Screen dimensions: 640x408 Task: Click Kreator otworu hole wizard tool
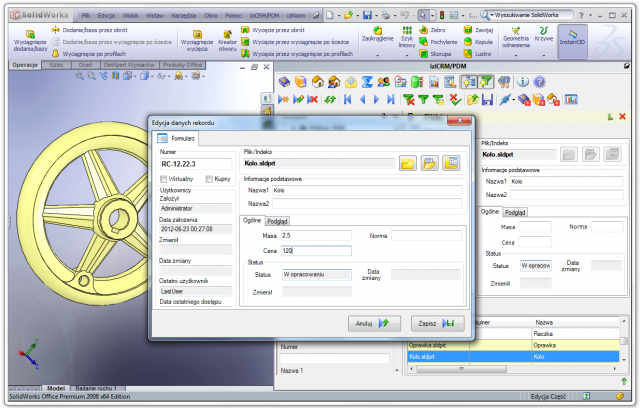pyautogui.click(x=227, y=41)
